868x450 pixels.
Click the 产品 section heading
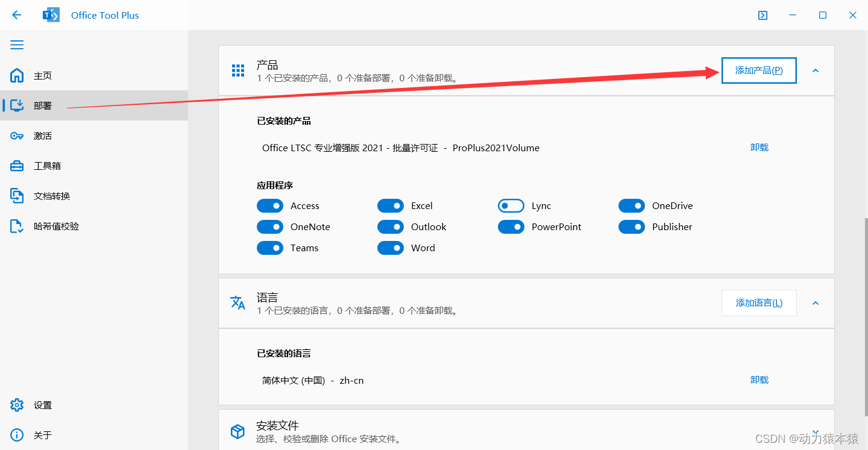(267, 64)
